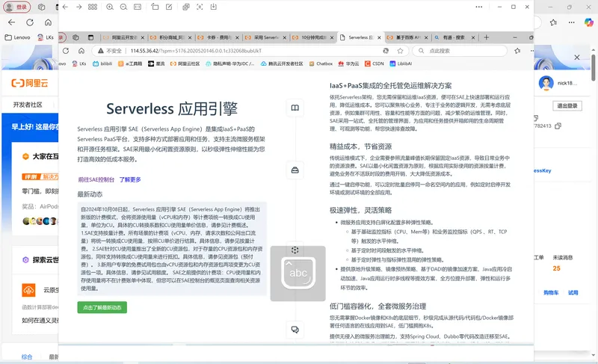Click the green 点击了解最新动态 button
The height and width of the screenshot is (364, 598).
[x=102, y=308]
